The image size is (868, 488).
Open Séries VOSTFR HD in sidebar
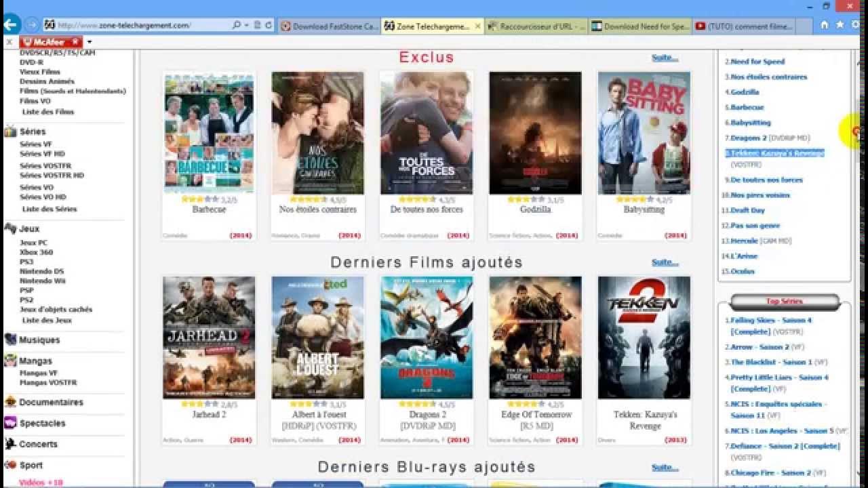pyautogui.click(x=52, y=176)
